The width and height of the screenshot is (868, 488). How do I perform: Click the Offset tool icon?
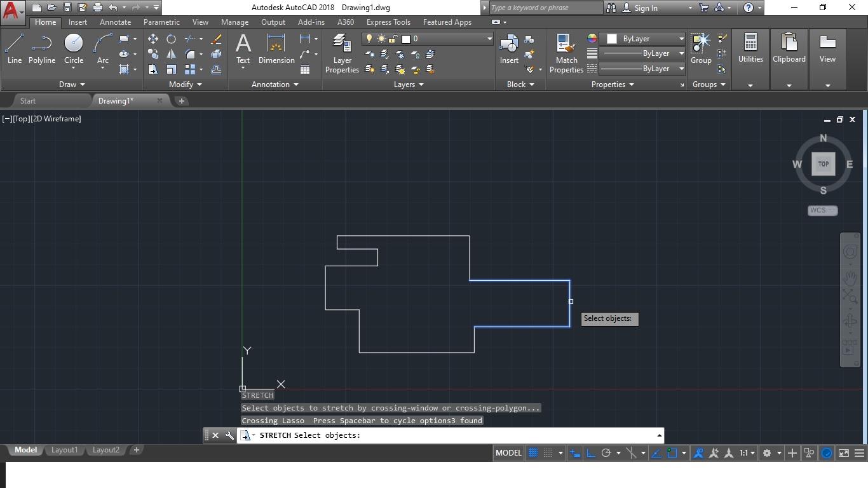coord(216,69)
